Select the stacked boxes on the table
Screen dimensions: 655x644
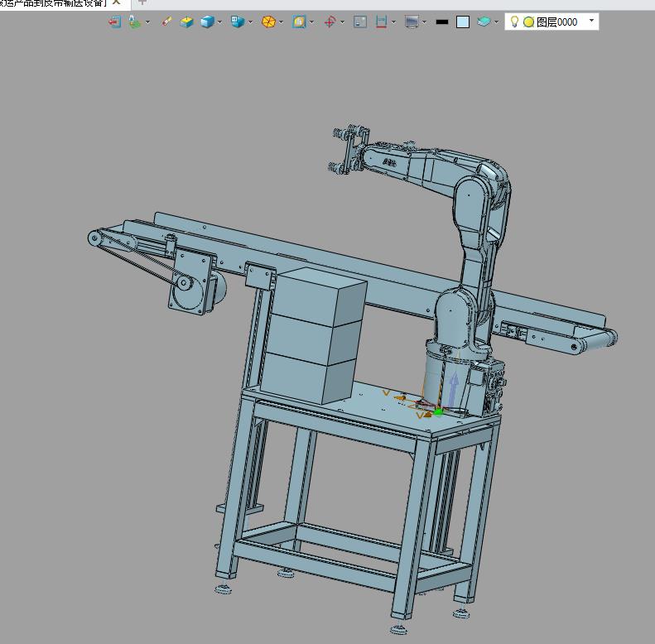(x=314, y=336)
